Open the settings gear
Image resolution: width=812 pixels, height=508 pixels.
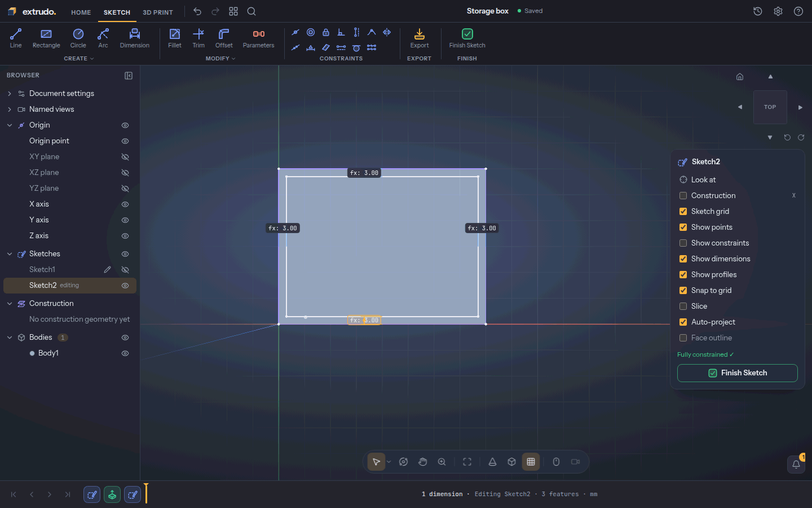tap(778, 11)
